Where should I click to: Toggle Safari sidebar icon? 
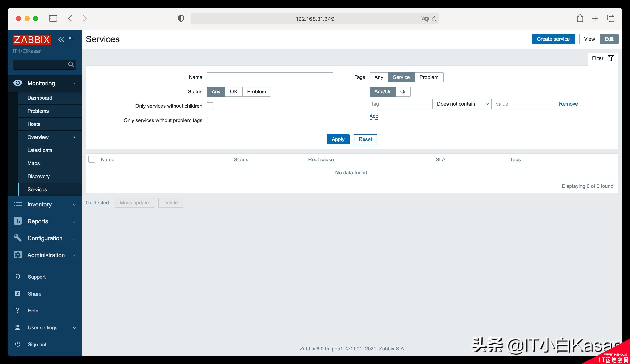(53, 19)
